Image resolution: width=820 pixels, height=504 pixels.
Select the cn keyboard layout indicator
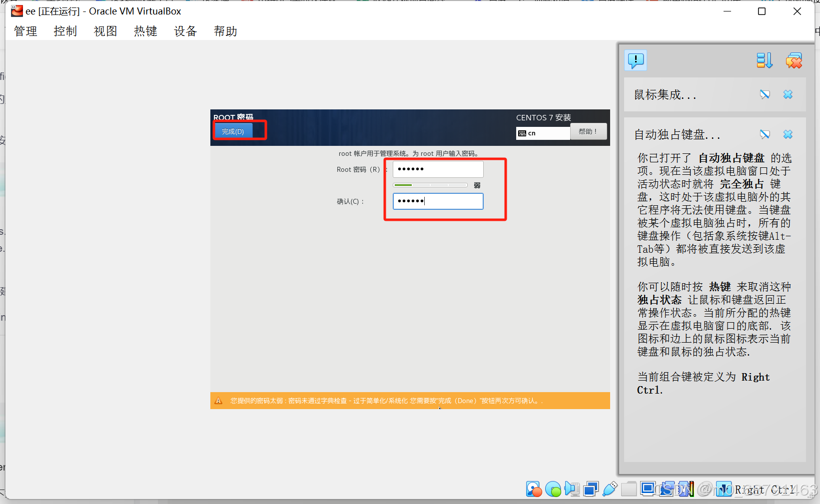tap(543, 133)
